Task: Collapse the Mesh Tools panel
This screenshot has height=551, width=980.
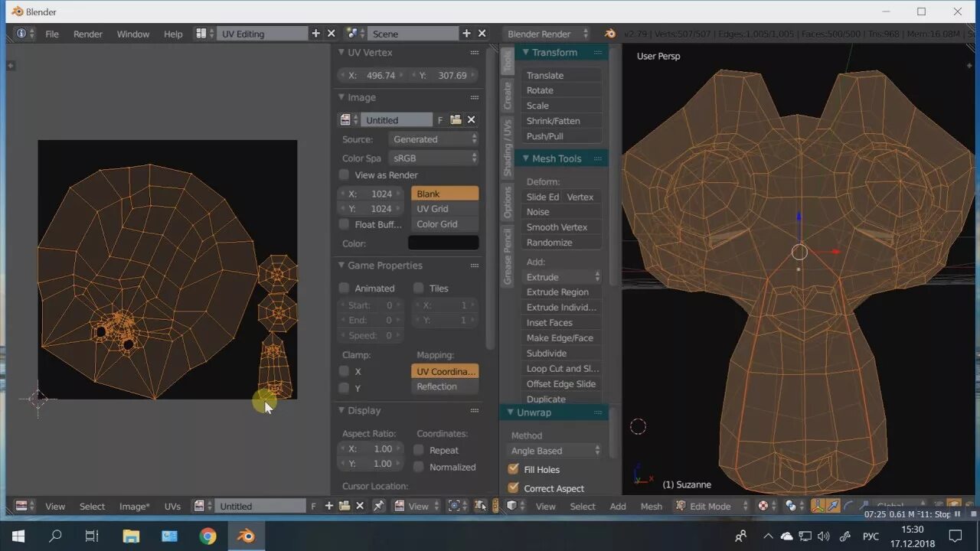Action: click(x=526, y=158)
